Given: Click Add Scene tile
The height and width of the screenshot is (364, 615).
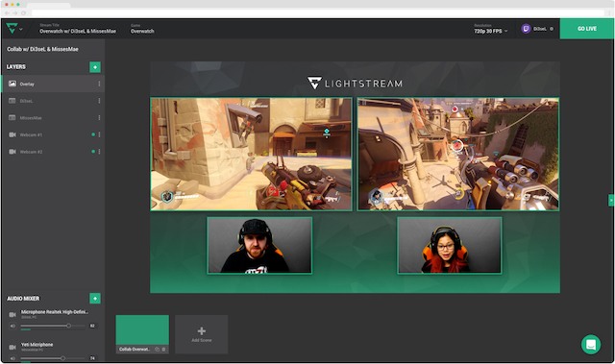Looking at the screenshot, I should [202, 334].
